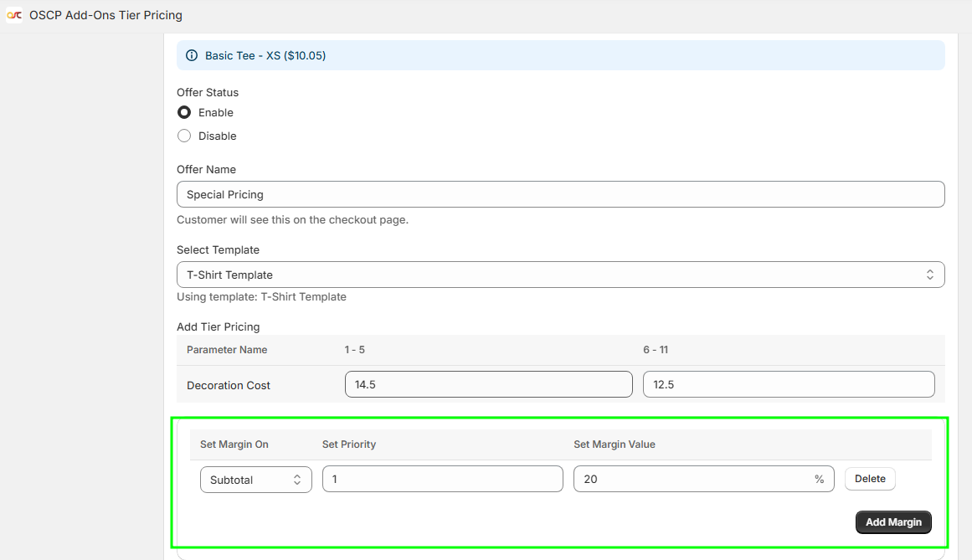Viewport: 972px width, 560px height.
Task: Click the info icon beside Basic Tee
Action: [x=192, y=56]
